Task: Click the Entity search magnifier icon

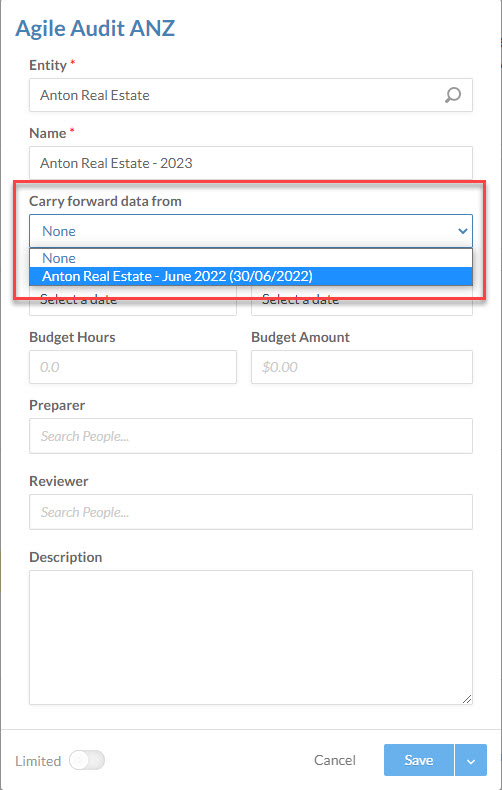Action: (x=453, y=95)
